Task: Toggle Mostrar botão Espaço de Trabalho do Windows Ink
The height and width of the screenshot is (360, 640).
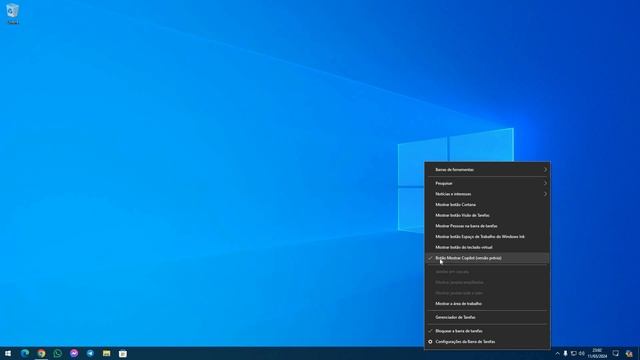Action: [x=487, y=236]
